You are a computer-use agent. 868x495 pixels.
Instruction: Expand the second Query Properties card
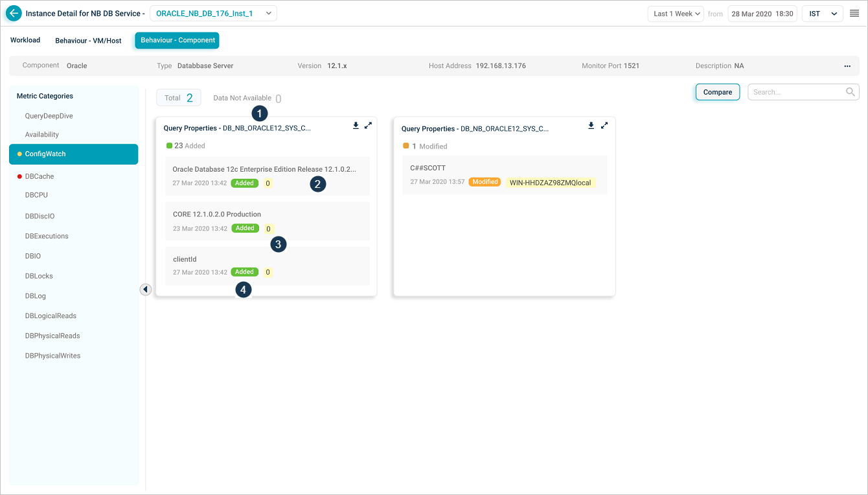(x=604, y=126)
